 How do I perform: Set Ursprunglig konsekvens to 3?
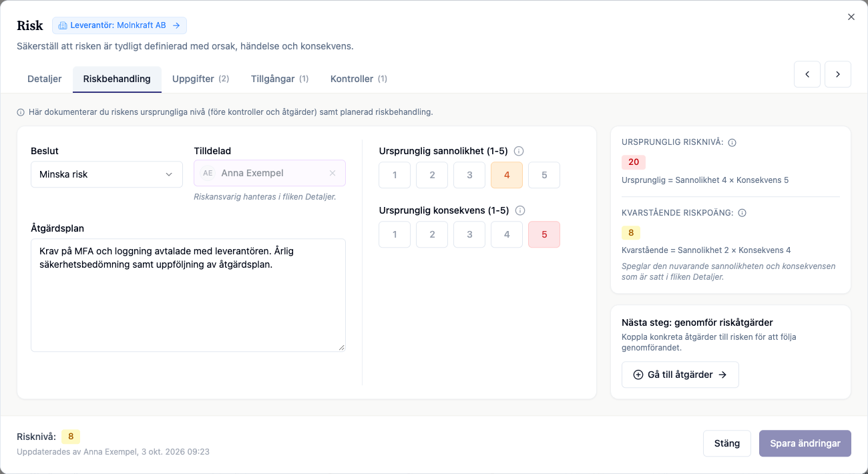469,234
